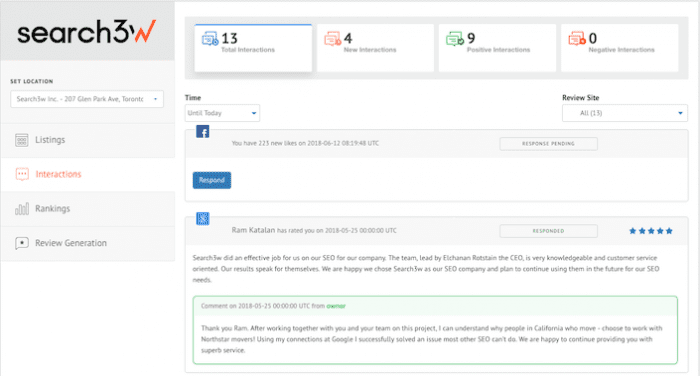Click the Negative Interactions red icon

(577, 39)
